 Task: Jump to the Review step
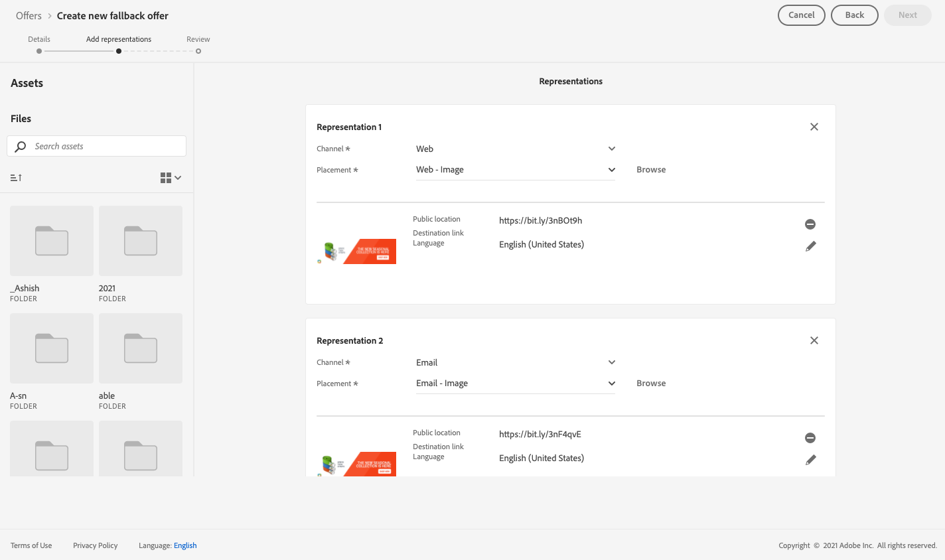[198, 51]
